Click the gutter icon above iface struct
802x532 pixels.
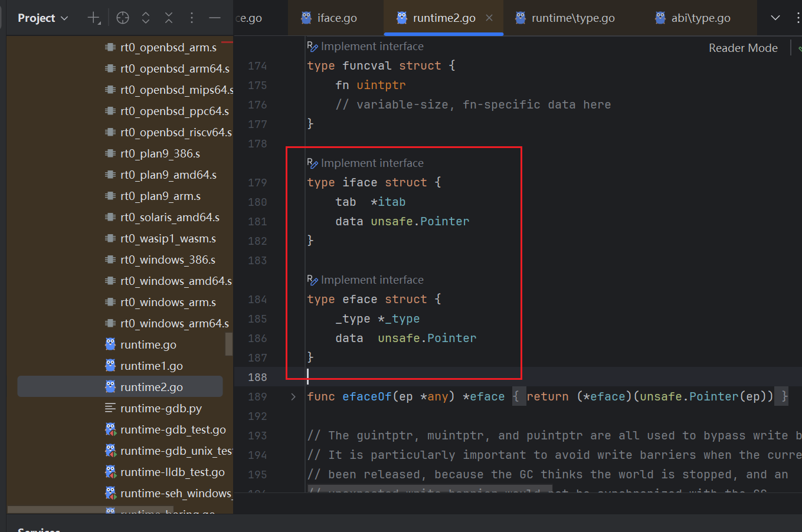312,163
